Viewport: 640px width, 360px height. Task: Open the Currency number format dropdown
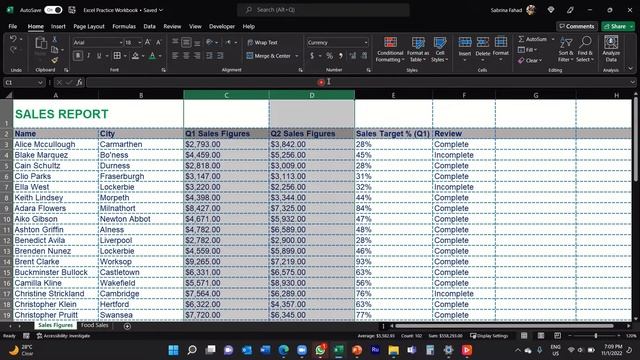[366, 42]
